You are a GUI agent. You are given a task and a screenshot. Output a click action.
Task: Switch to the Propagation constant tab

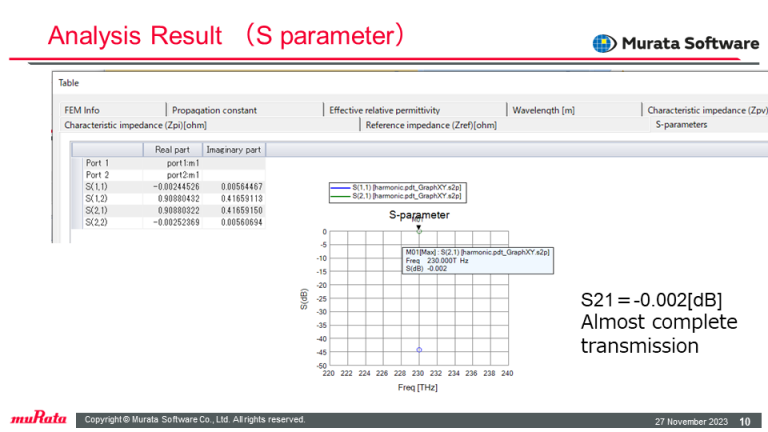pyautogui.click(x=214, y=110)
